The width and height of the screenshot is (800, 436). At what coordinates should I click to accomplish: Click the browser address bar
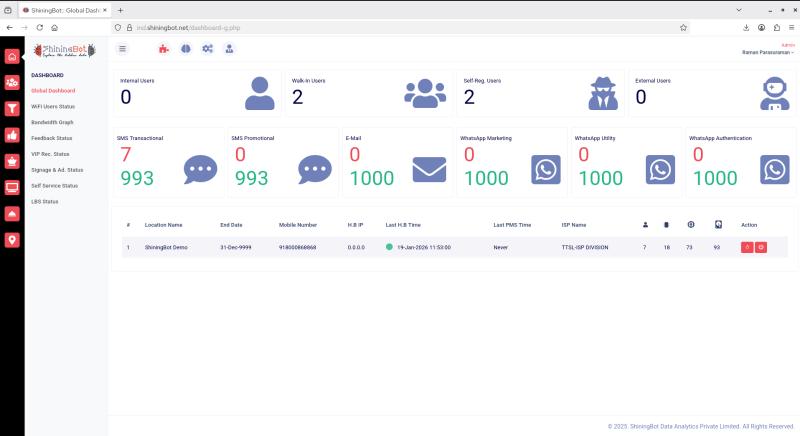pyautogui.click(x=400, y=28)
